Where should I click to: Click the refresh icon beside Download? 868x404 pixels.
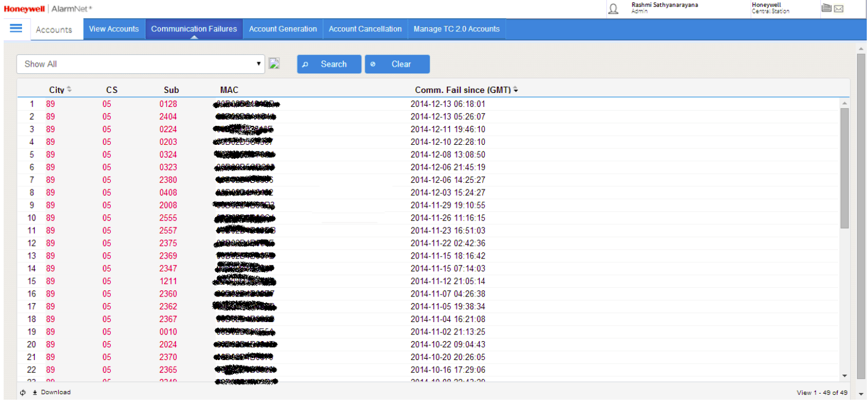[x=23, y=392]
